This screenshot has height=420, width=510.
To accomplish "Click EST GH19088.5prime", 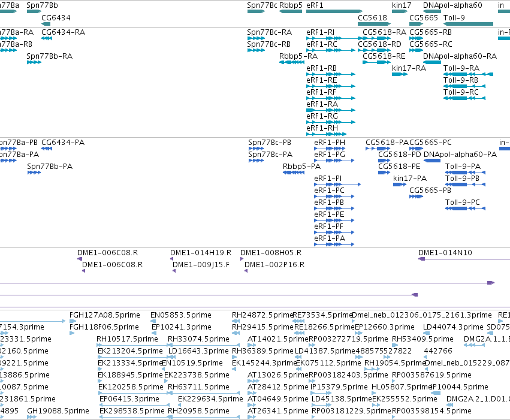I will (58, 411).
